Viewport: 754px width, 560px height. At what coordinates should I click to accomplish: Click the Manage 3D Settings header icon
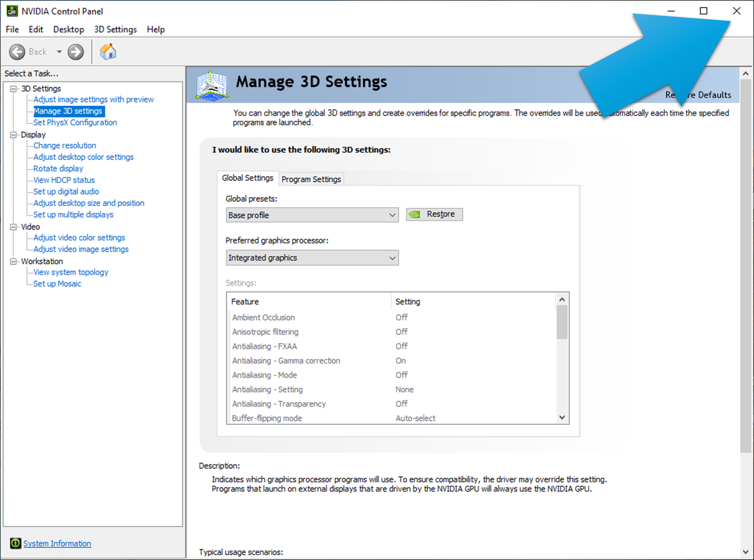[212, 85]
